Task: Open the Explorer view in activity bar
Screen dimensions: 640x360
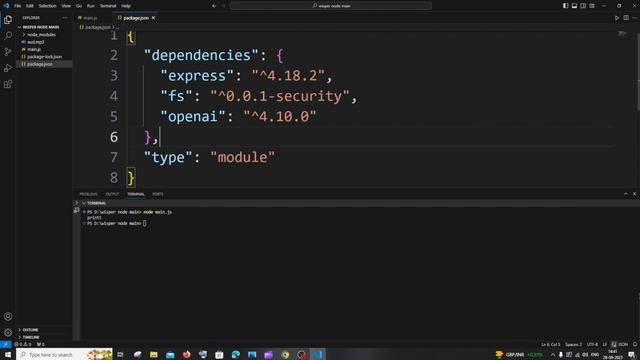Action: pyautogui.click(x=8, y=20)
